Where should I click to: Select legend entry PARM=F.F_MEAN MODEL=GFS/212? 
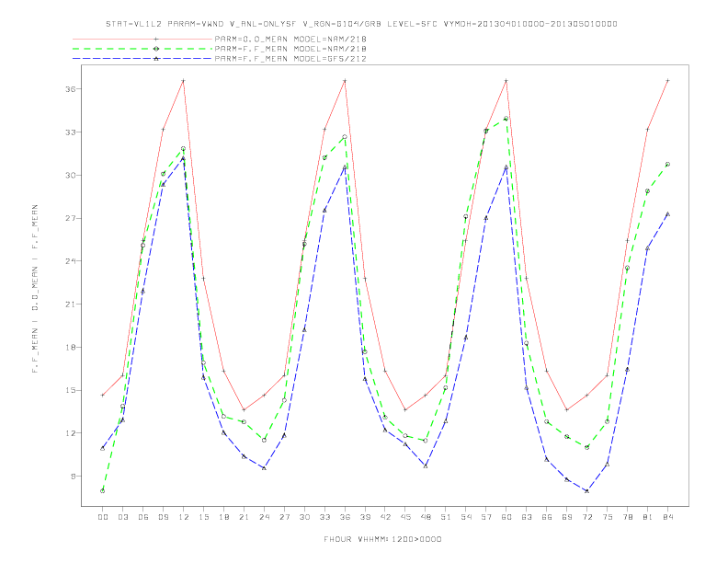pyautogui.click(x=290, y=59)
